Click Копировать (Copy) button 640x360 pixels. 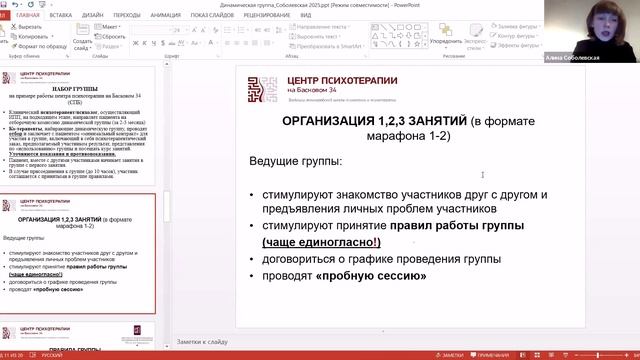tap(29, 36)
